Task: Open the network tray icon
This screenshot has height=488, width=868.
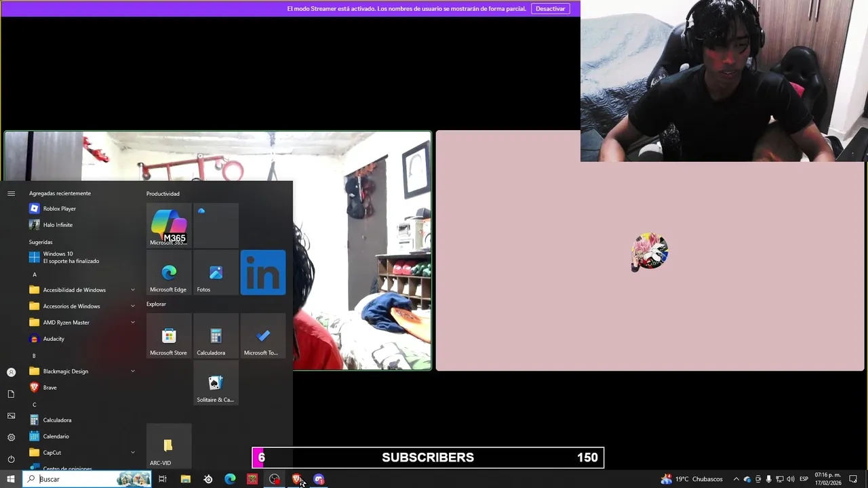Action: pyautogui.click(x=779, y=479)
